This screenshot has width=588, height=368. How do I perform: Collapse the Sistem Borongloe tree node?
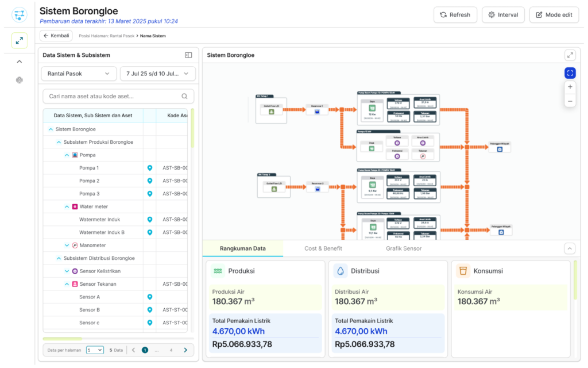[x=51, y=129]
